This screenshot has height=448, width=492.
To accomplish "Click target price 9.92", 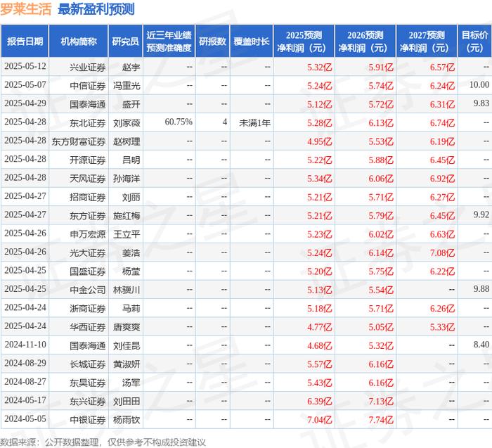I will (481, 215).
